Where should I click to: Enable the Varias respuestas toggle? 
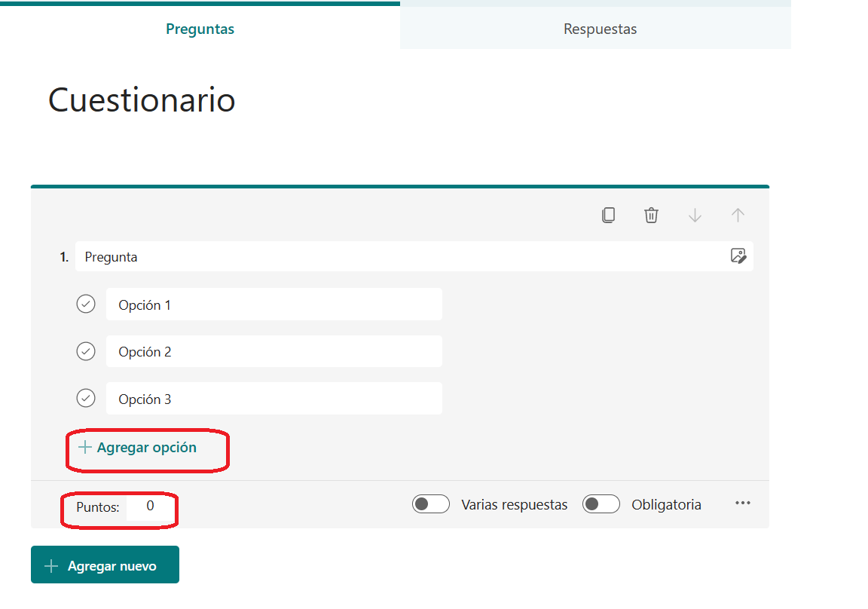431,503
